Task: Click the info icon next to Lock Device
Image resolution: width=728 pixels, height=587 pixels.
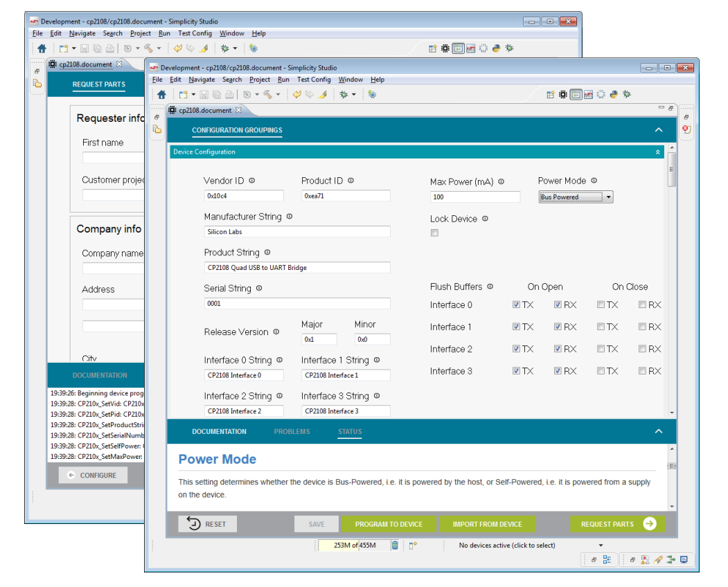Action: (x=485, y=219)
